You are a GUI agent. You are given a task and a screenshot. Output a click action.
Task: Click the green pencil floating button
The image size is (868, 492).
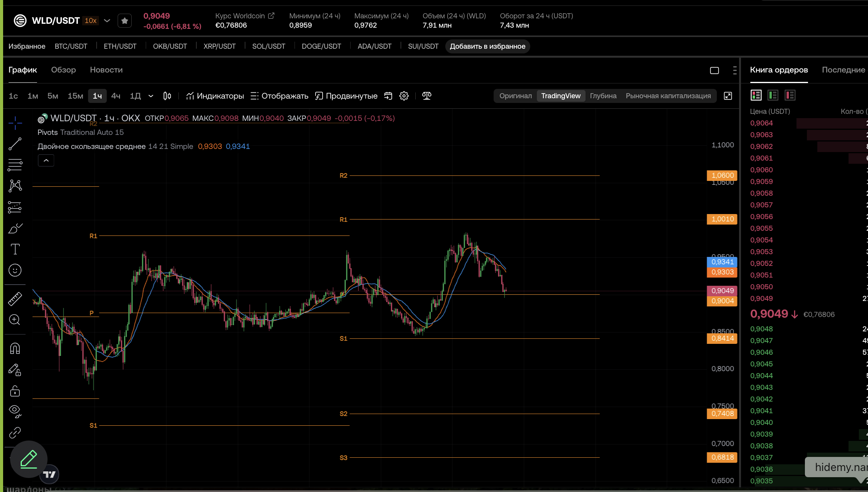29,459
